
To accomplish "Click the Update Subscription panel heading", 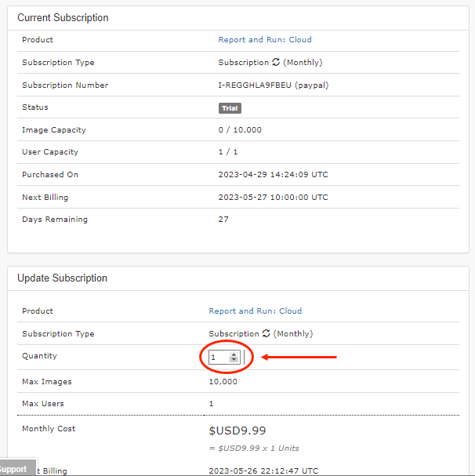I will click(62, 278).
